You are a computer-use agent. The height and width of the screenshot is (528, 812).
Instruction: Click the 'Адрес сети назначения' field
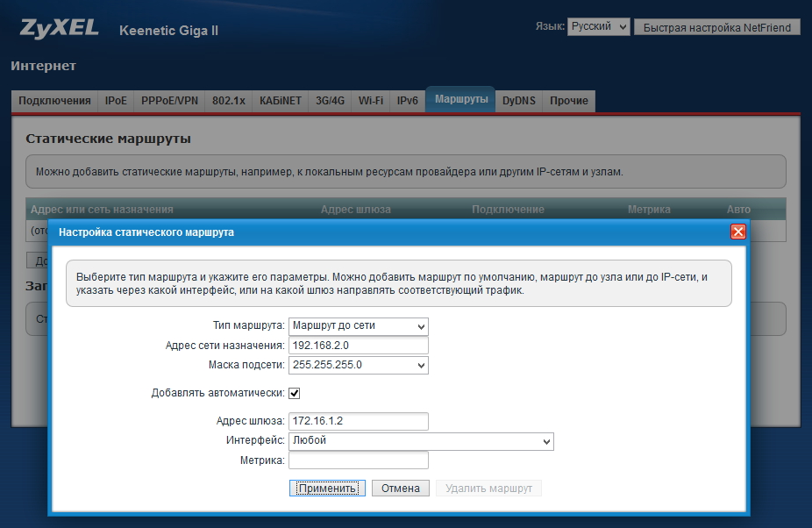coord(358,346)
